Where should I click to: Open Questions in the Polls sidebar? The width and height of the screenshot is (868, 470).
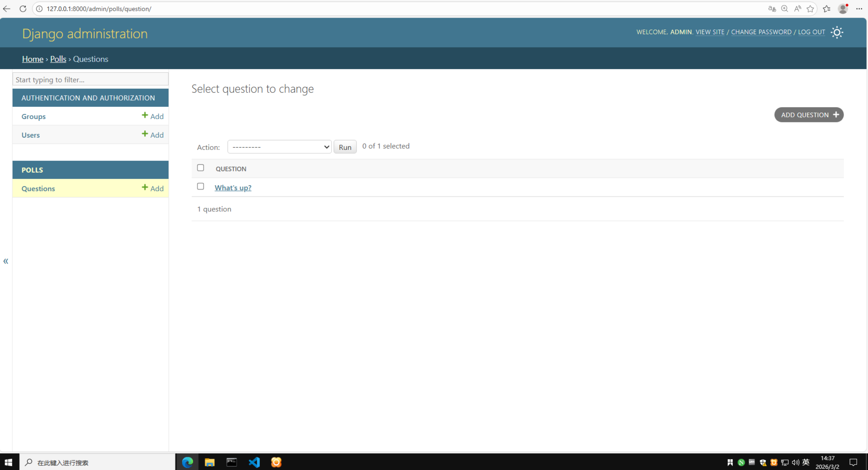tap(38, 188)
